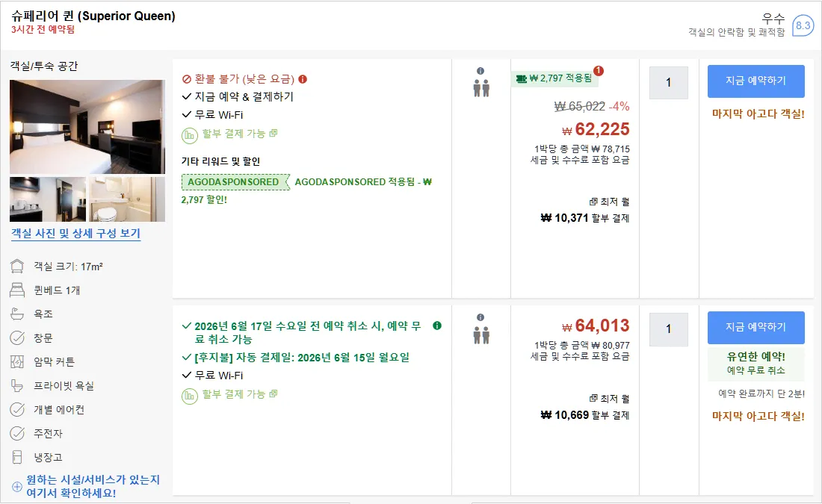The height and width of the screenshot is (504, 822).
Task: Click the 8.3 rating score badge
Action: tap(803, 25)
